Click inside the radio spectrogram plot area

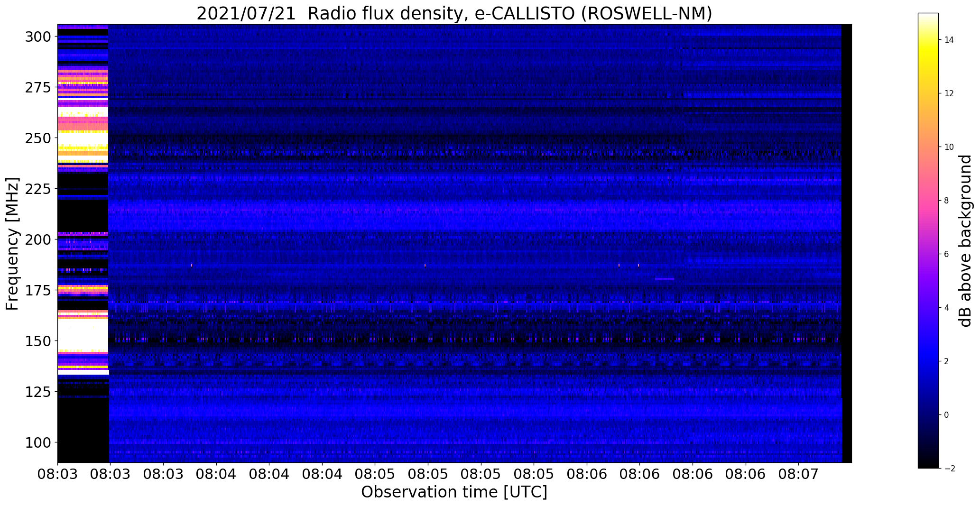click(x=454, y=243)
